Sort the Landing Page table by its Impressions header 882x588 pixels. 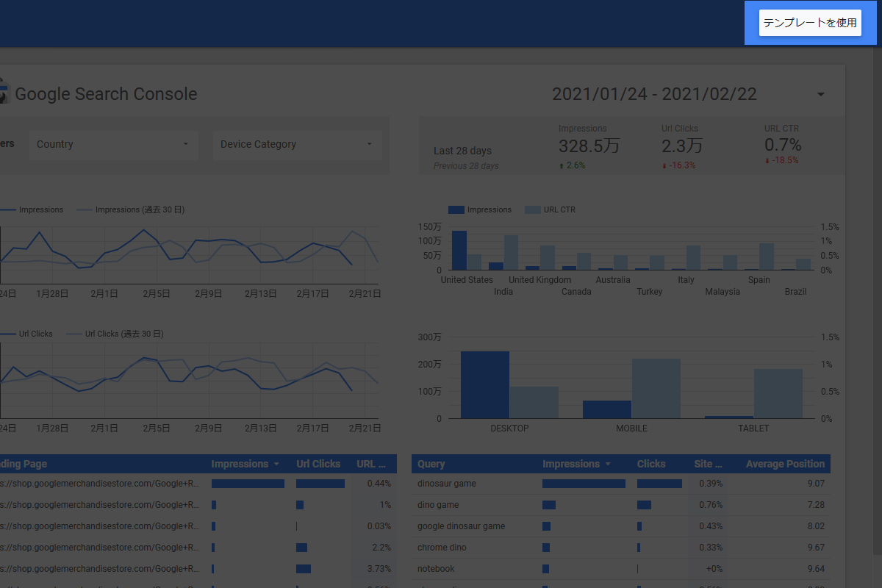coord(245,464)
